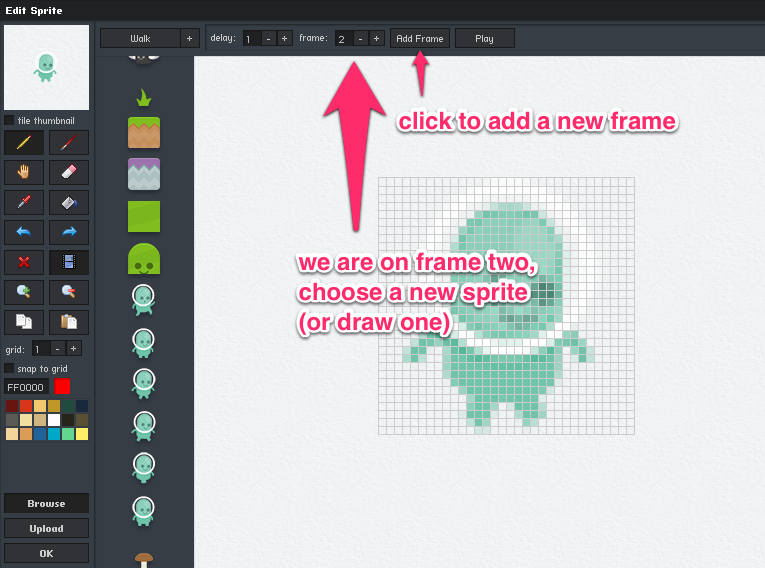
Task: Decrease grid size with minus button
Action: pos(58,349)
